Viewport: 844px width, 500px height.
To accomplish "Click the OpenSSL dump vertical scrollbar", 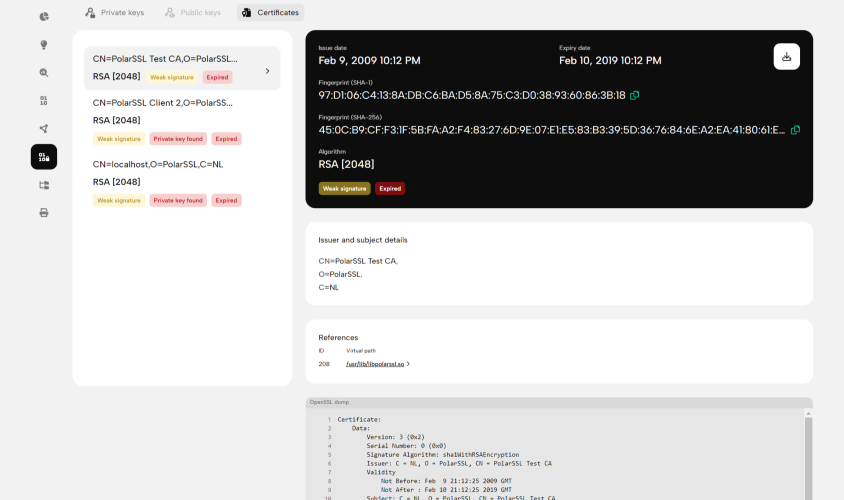I will [808, 457].
